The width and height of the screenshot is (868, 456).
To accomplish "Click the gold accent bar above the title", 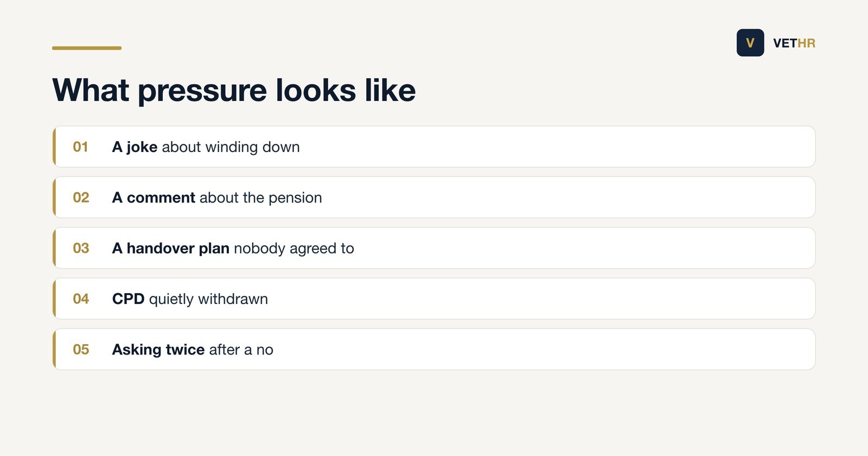I will (x=87, y=48).
